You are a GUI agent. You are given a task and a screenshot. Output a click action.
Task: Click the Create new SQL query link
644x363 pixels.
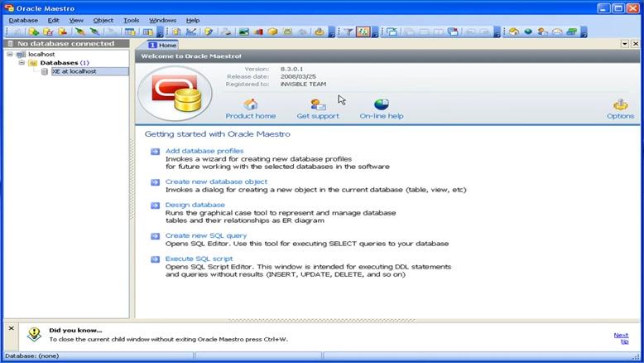pyautogui.click(x=206, y=236)
